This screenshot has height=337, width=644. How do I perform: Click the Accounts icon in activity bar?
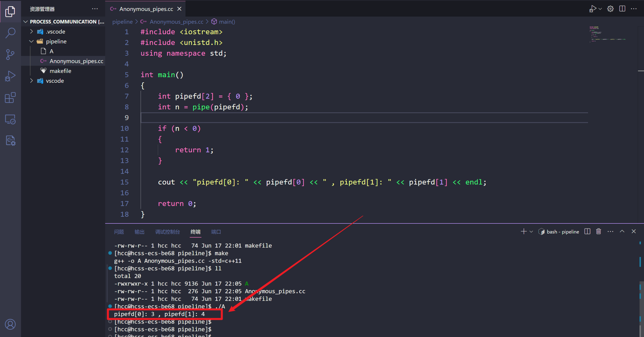10,324
